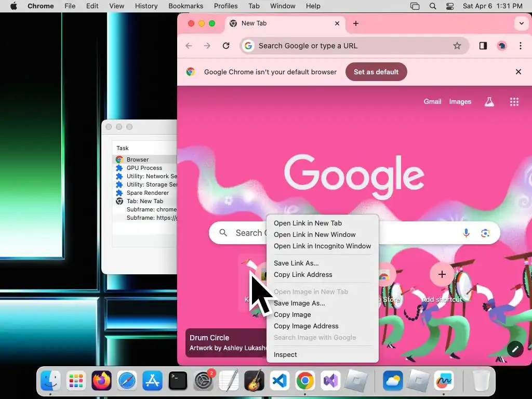This screenshot has width=532, height=399.
Task: Open Finder from the Dock
Action: (x=50, y=381)
